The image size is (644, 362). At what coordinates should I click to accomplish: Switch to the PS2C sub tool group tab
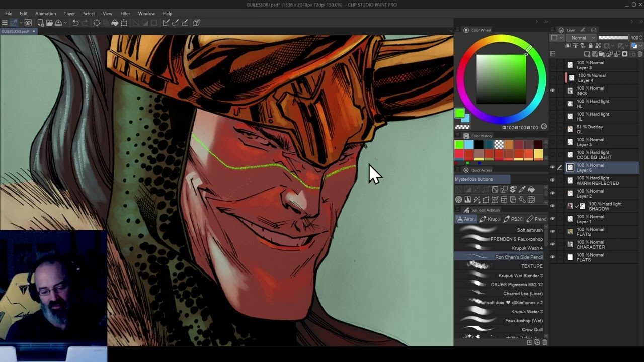click(x=514, y=219)
